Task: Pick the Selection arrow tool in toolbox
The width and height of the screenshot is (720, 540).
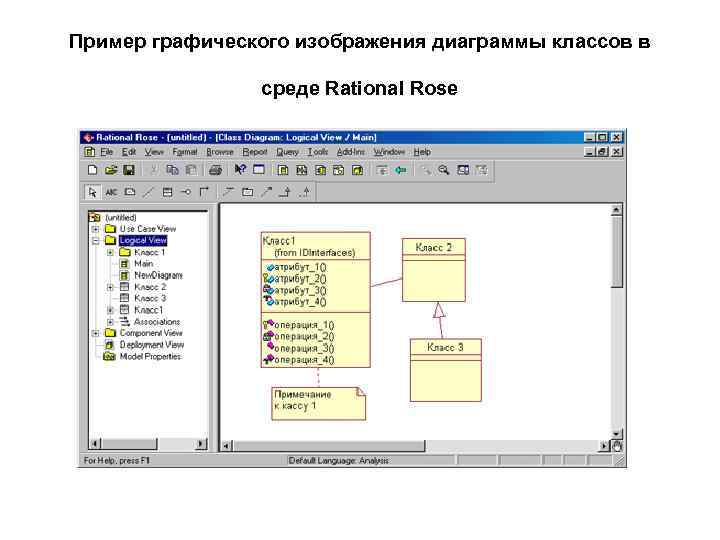Action: tap(92, 192)
